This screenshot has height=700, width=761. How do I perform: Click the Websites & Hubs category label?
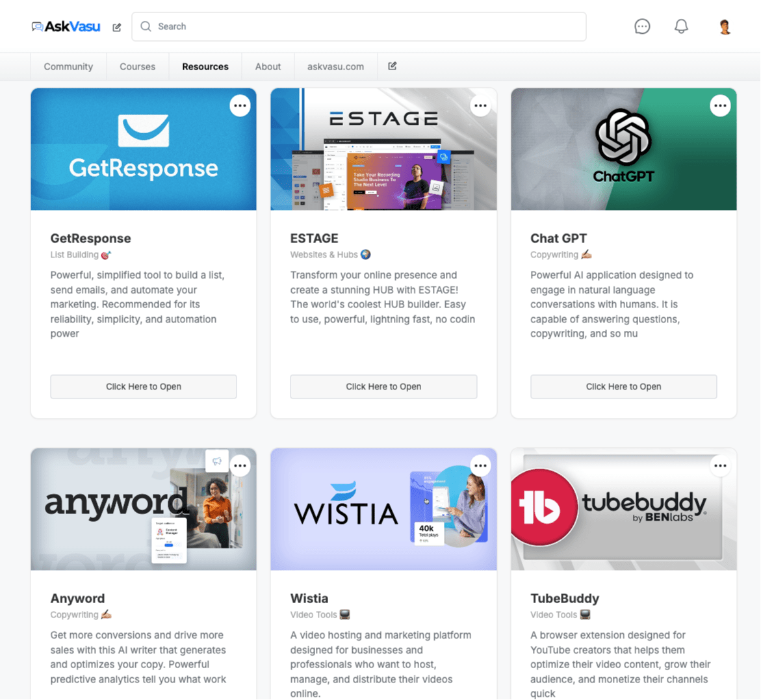pyautogui.click(x=330, y=255)
